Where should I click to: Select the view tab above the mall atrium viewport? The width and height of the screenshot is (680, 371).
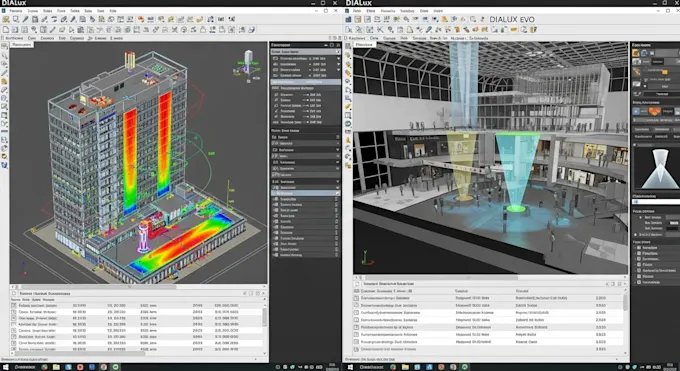[x=364, y=45]
